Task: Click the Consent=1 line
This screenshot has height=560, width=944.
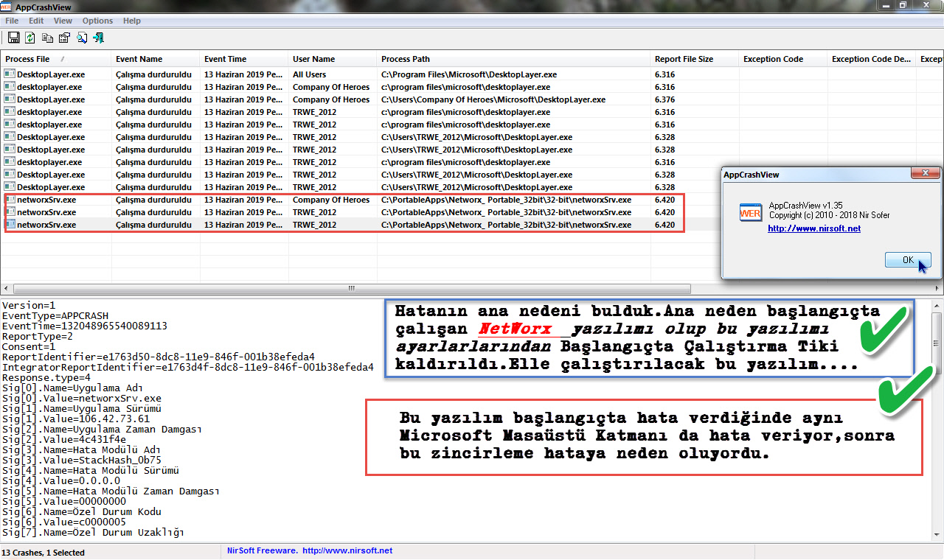Action: [29, 346]
